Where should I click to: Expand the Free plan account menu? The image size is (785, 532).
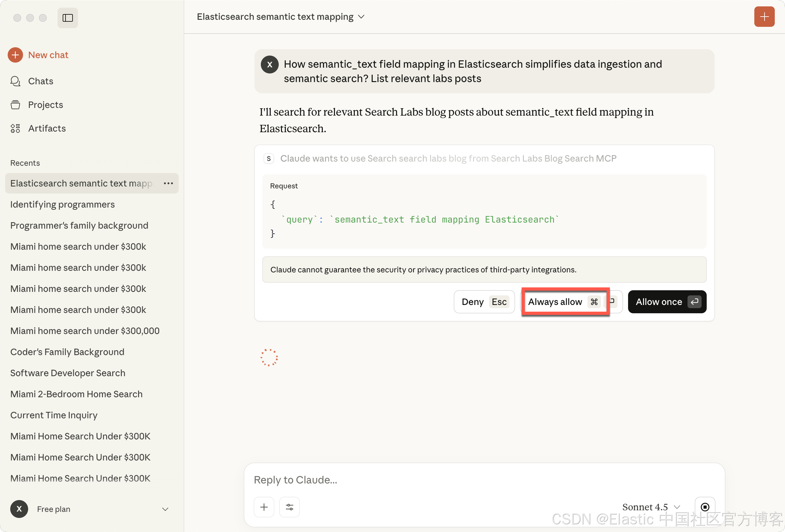tap(165, 509)
